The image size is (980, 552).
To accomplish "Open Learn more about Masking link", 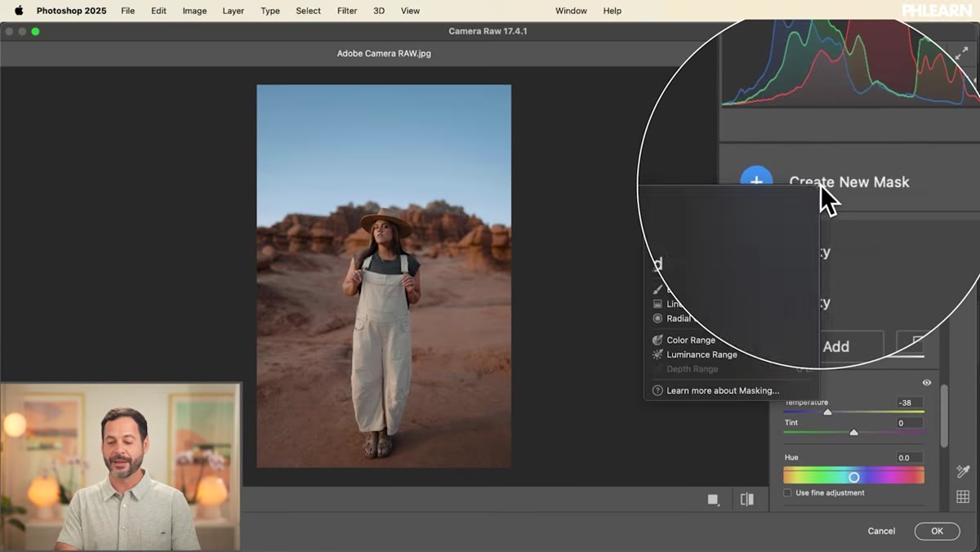I will click(723, 390).
